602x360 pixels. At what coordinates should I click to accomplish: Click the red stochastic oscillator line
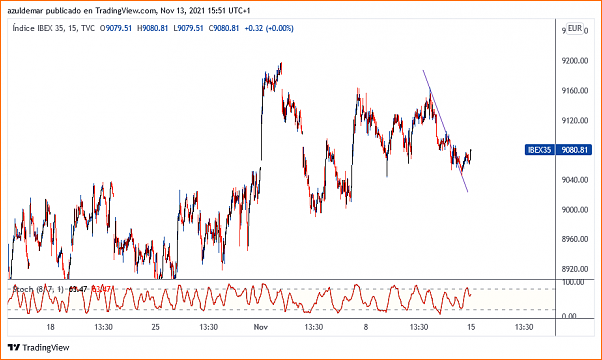pos(239,299)
